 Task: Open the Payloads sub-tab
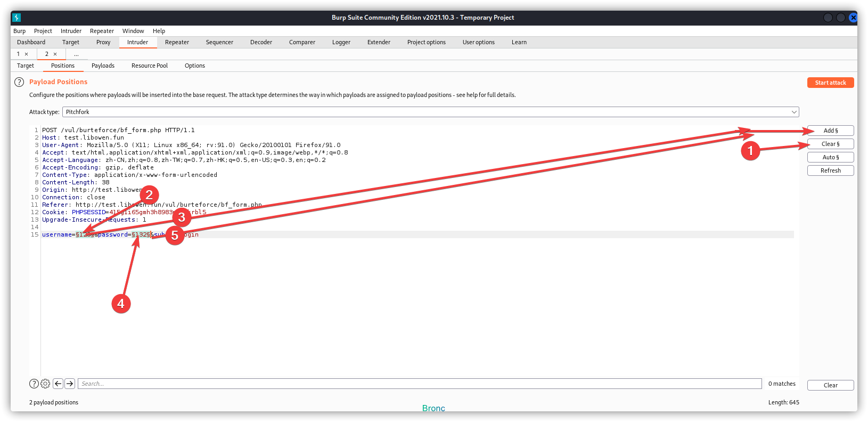[x=103, y=66]
